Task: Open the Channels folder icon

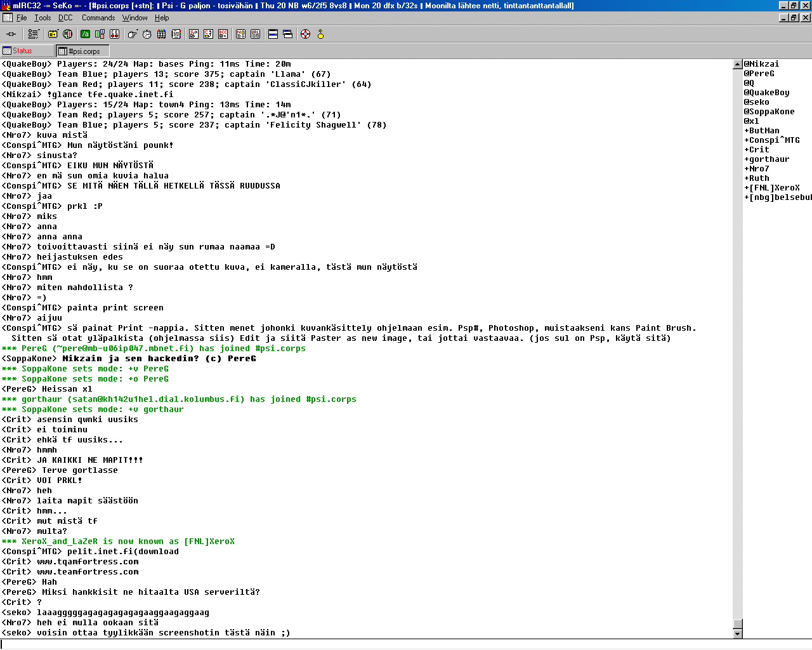Action: click(x=53, y=34)
